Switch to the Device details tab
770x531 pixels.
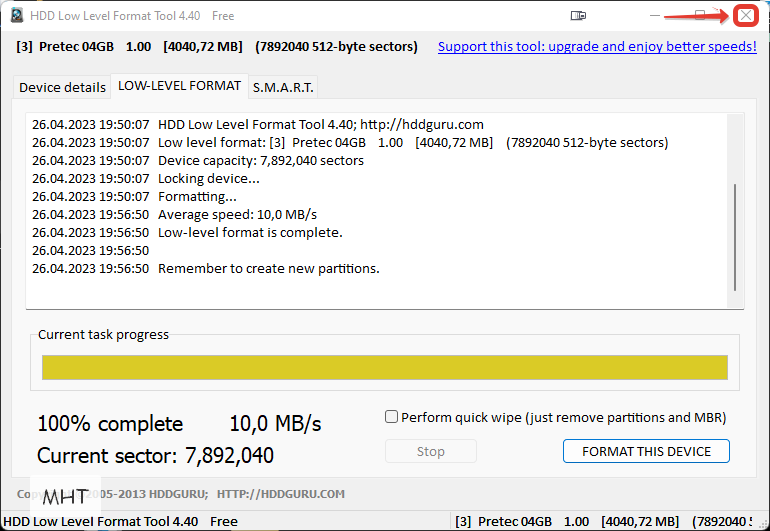tap(62, 87)
